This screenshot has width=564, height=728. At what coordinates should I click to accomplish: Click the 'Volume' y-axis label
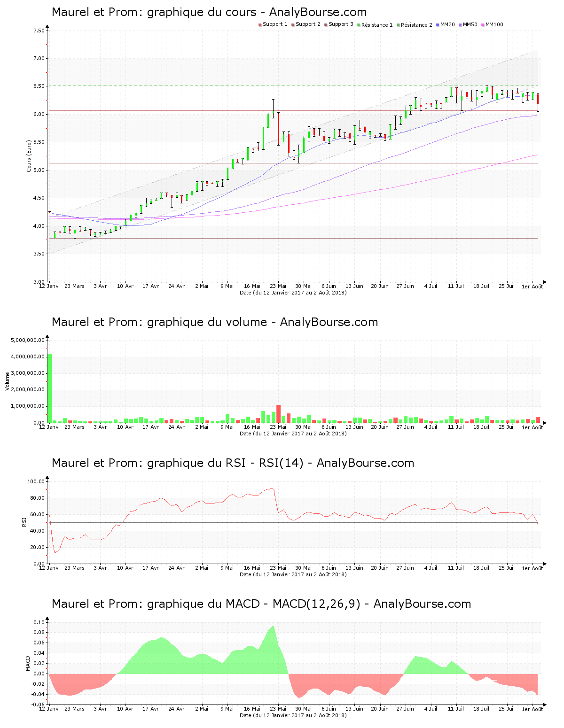pos(7,381)
